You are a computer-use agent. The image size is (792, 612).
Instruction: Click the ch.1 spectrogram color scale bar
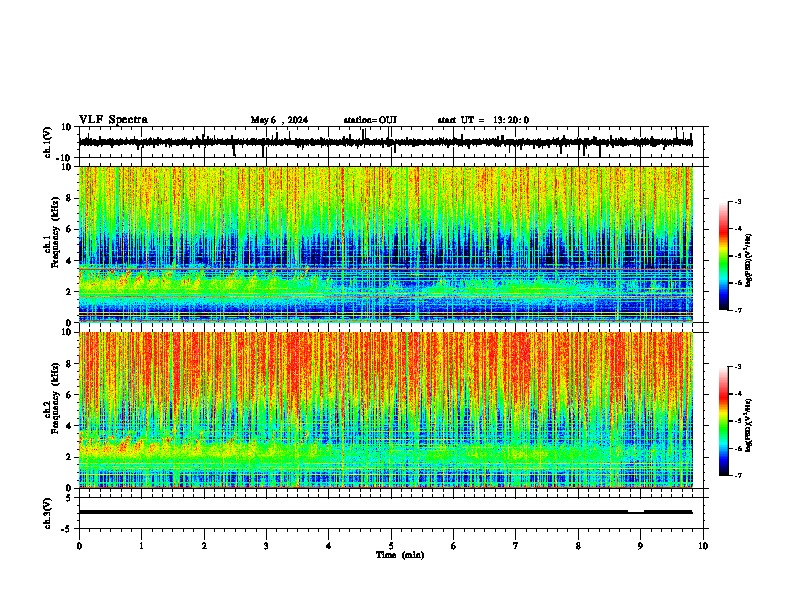(x=724, y=256)
